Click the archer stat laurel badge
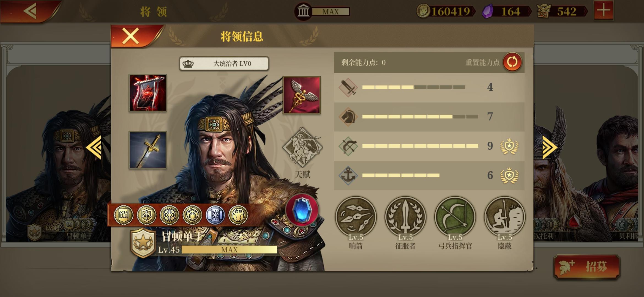This screenshot has height=297, width=644. point(509,146)
